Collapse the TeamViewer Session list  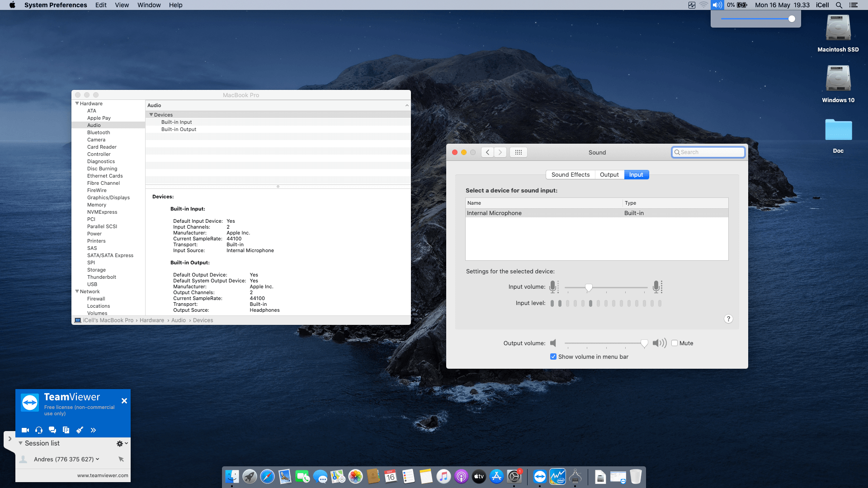(20, 443)
